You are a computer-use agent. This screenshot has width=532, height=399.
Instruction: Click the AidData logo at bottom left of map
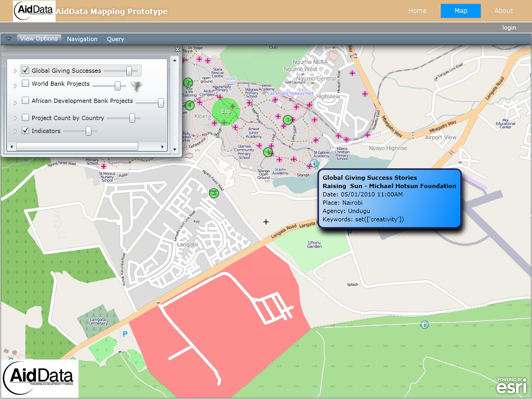tap(39, 378)
